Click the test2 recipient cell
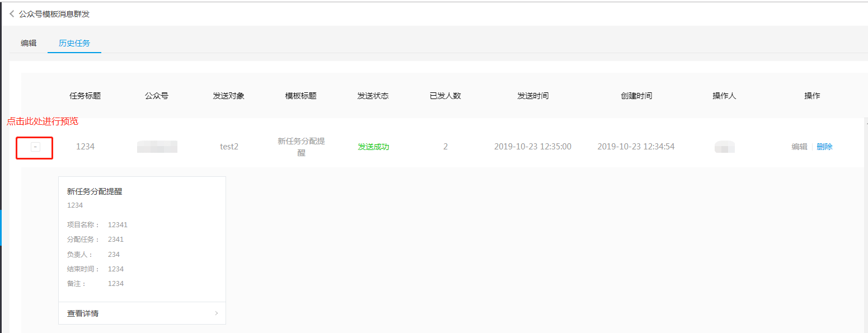868x333 pixels. point(229,147)
